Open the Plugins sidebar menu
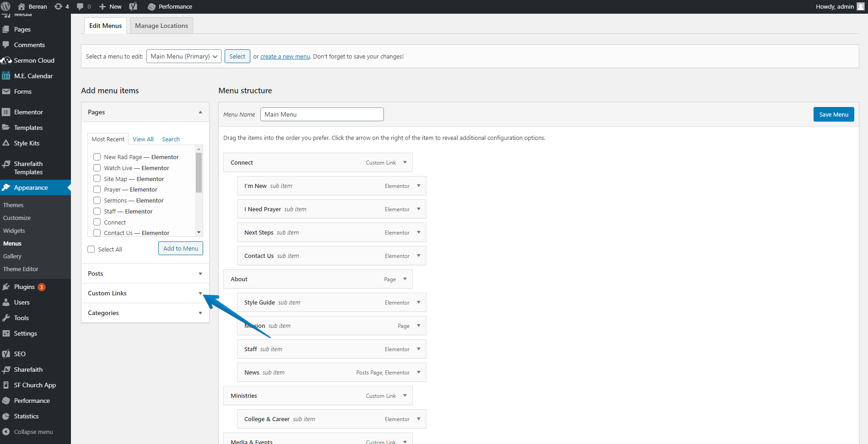Screen dimensions: 868x444 pos(24,287)
